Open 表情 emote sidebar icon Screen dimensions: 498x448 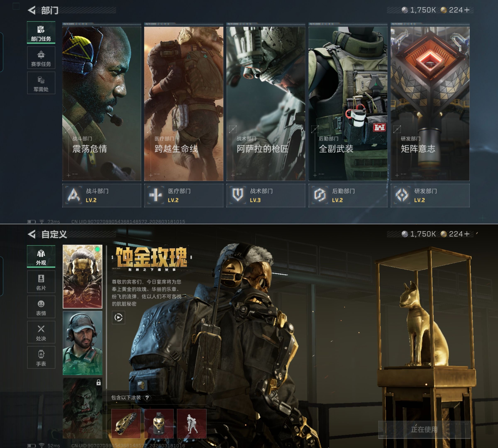click(41, 307)
